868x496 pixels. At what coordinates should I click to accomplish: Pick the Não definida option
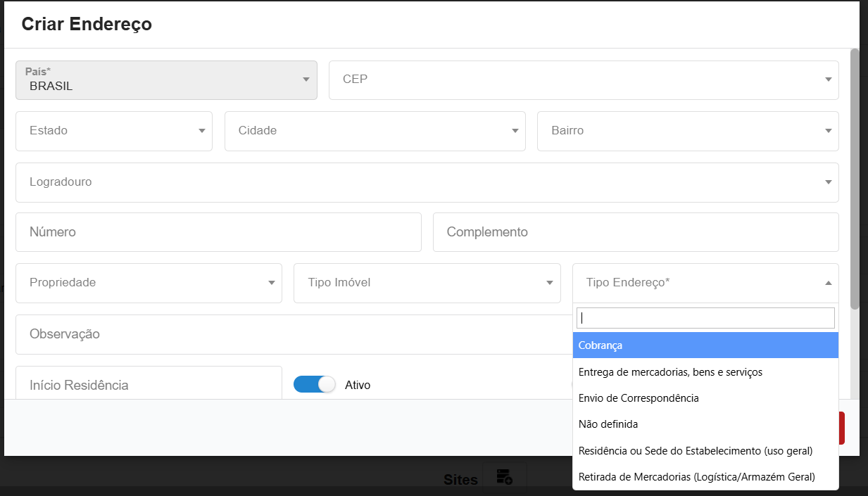click(705, 424)
